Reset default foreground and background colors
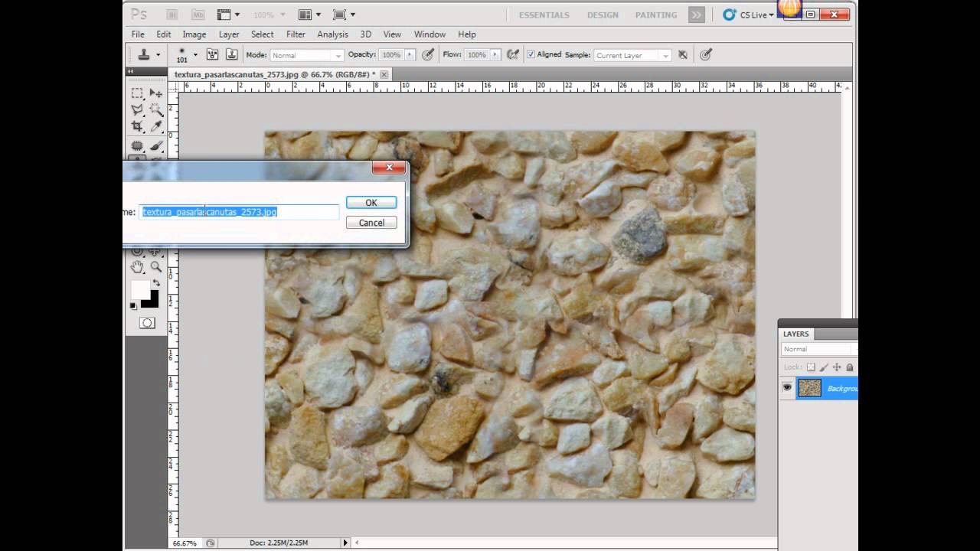 pos(133,305)
